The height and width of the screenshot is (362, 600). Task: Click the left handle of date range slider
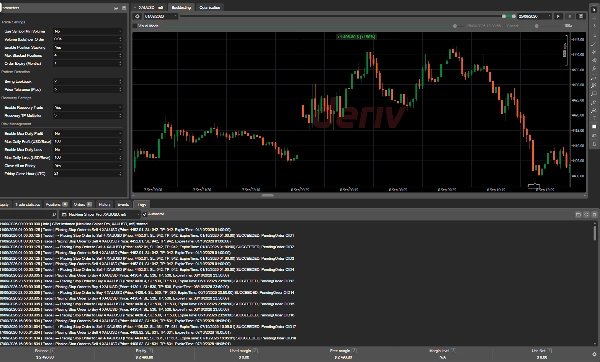pos(504,16)
